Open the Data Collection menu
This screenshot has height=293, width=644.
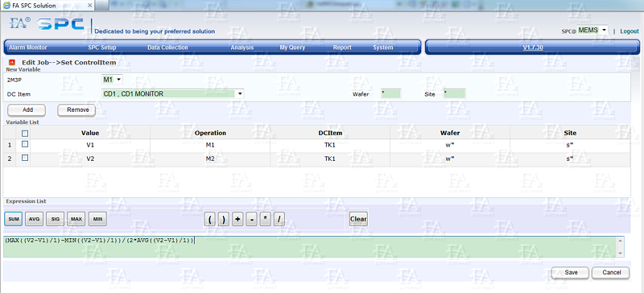click(167, 47)
